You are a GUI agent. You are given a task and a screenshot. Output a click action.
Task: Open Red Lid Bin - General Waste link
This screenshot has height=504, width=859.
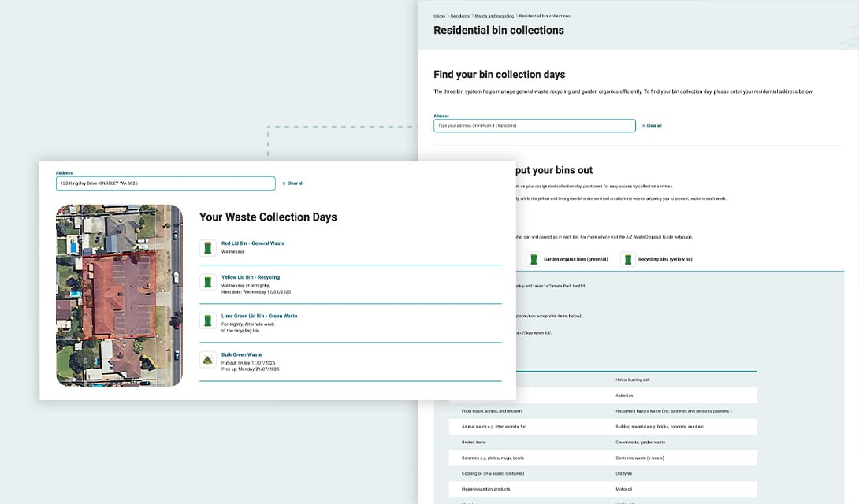252,243
